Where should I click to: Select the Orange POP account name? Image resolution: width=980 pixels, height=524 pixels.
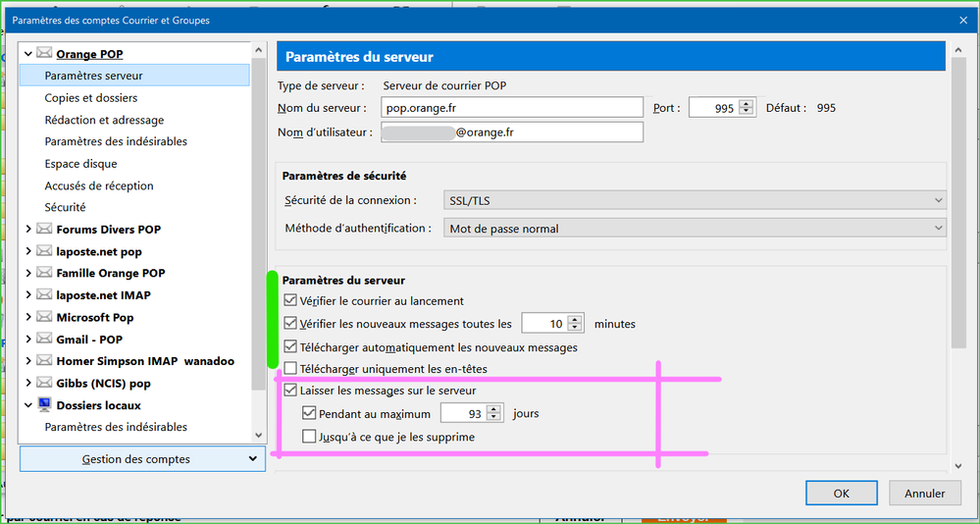tap(89, 54)
